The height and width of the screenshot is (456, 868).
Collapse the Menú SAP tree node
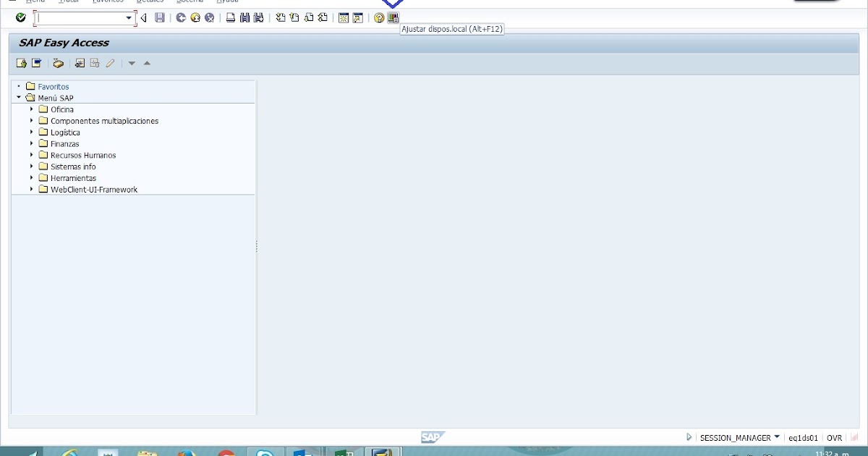pos(19,98)
